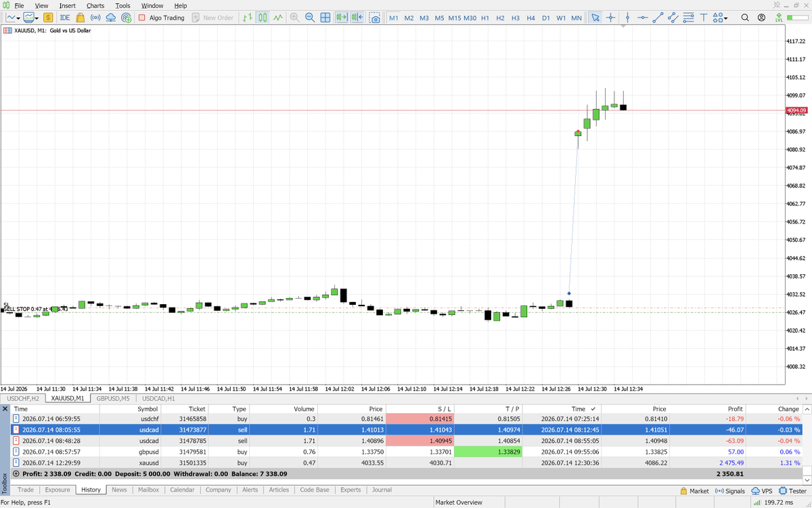The height and width of the screenshot is (508, 812).
Task: Open the Tools menu
Action: coord(122,5)
